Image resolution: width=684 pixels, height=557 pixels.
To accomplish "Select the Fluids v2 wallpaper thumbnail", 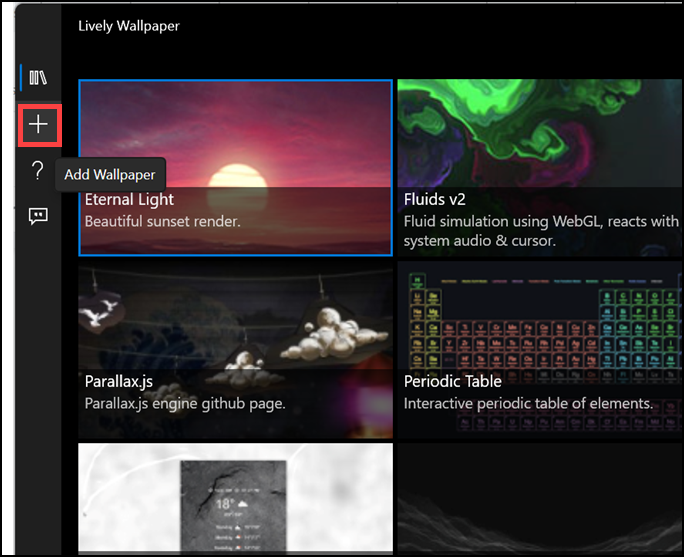I will click(x=540, y=168).
